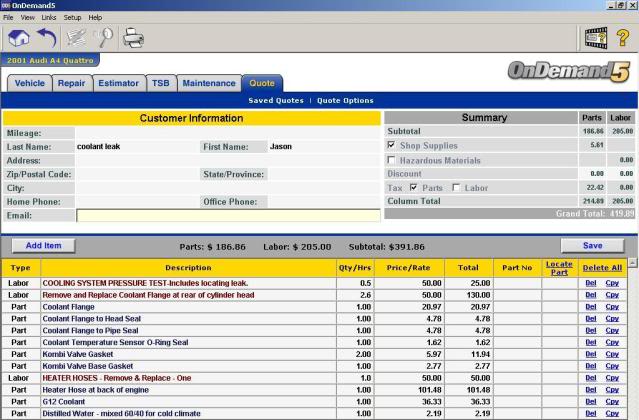Select 'Coolant Flange to Head Seal' description

[x=92, y=319]
